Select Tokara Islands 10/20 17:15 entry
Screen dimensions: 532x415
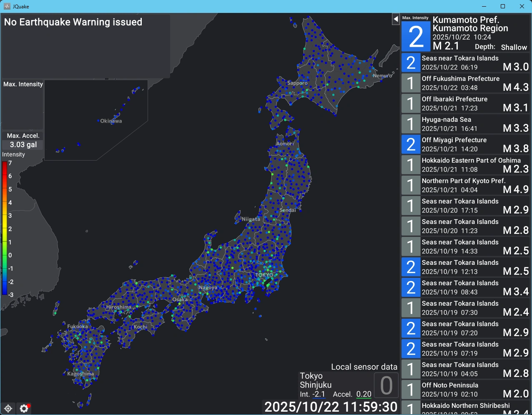465,206
